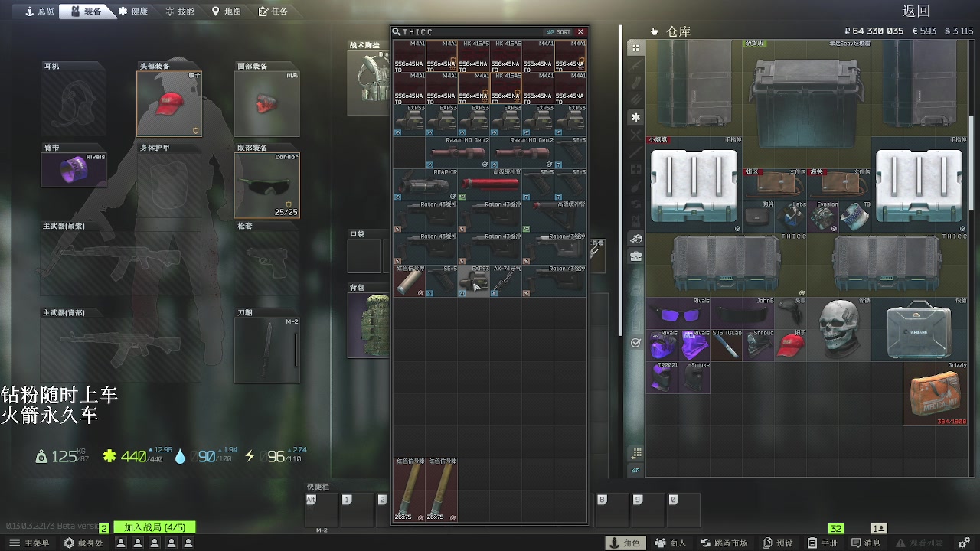Select the REAP-IR scope in the THICC case

pos(426,184)
